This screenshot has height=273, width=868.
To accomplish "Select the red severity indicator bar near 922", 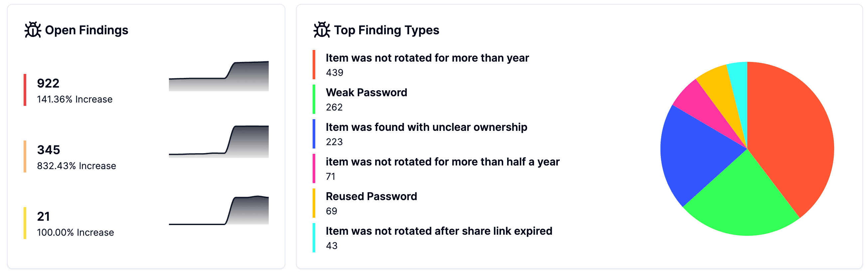I will tap(25, 91).
